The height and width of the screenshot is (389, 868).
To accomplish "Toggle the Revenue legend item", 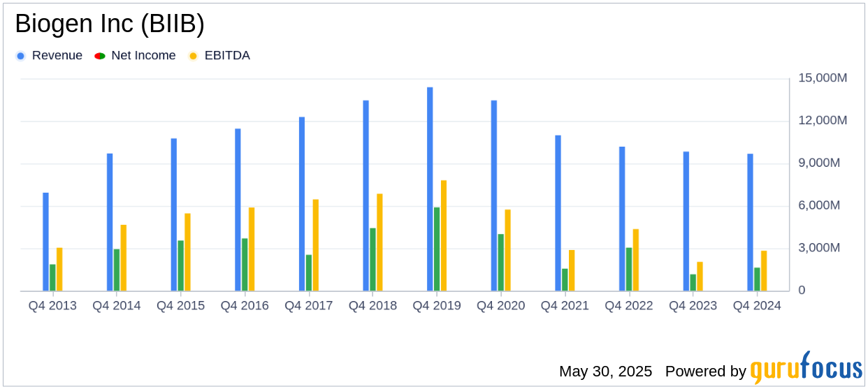I will click(49, 56).
